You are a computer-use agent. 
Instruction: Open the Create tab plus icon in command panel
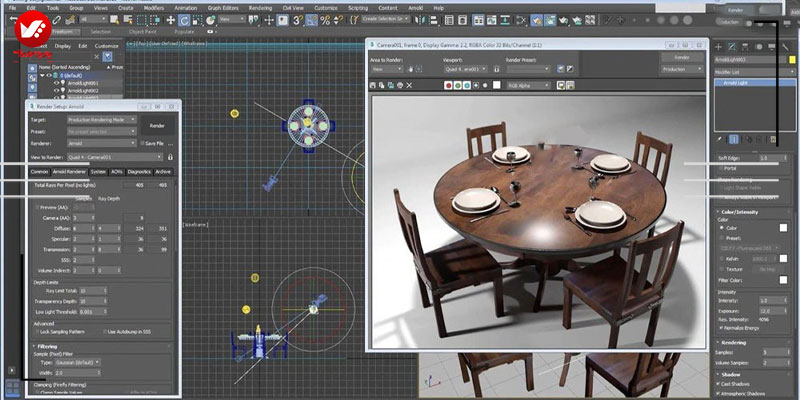tap(719, 46)
